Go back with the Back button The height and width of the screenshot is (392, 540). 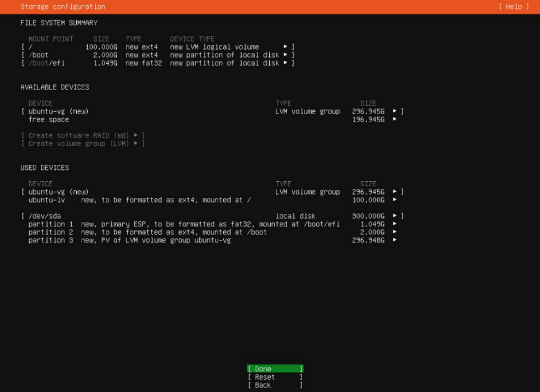tap(275, 385)
